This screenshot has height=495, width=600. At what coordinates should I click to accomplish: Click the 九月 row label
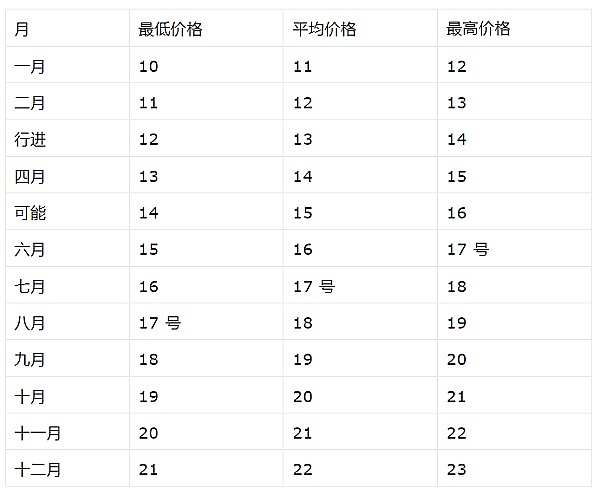coord(30,360)
